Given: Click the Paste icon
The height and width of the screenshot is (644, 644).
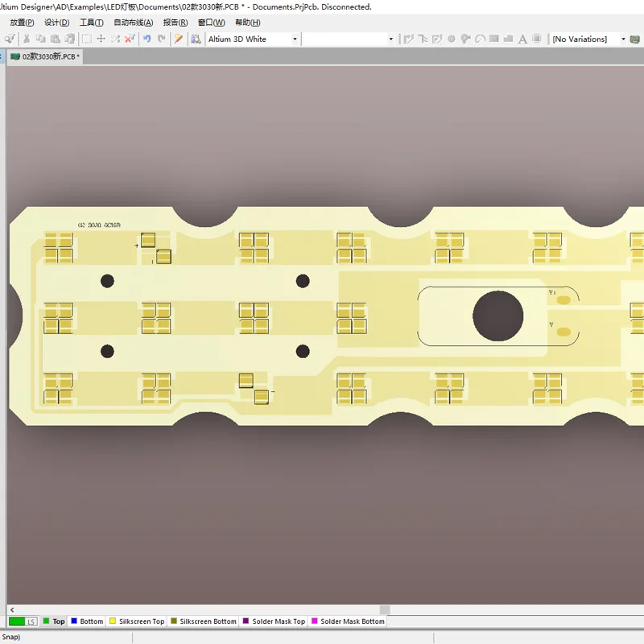Looking at the screenshot, I should 56,39.
